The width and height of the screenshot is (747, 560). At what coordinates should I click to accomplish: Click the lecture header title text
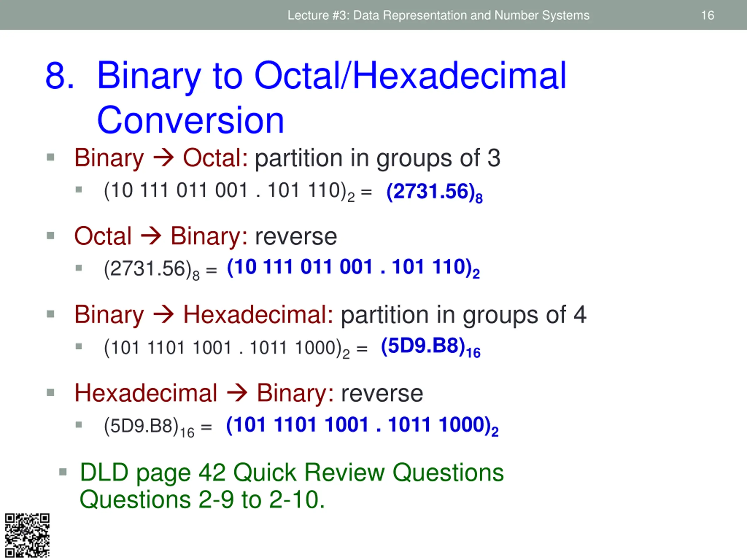[x=438, y=15]
